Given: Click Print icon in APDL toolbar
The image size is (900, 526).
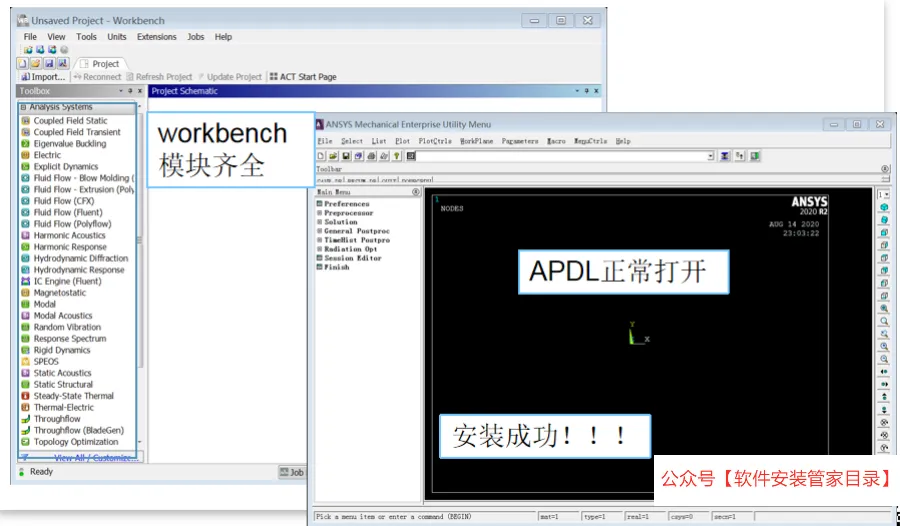Looking at the screenshot, I should pos(371,156).
